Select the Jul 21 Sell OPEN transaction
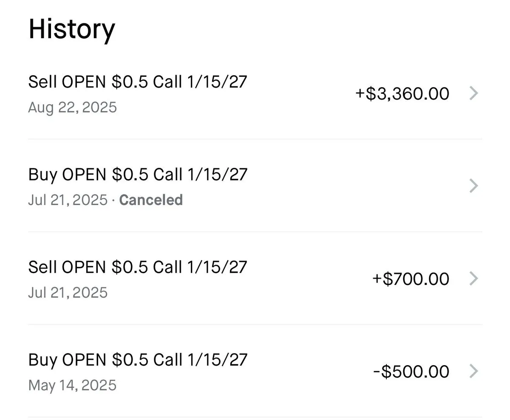The height and width of the screenshot is (420, 510). tap(138, 267)
